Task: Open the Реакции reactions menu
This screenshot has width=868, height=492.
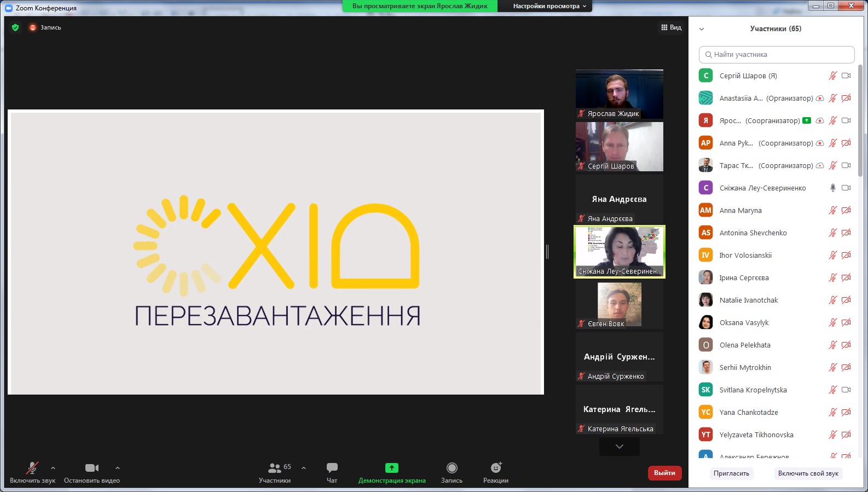Action: pyautogui.click(x=496, y=473)
